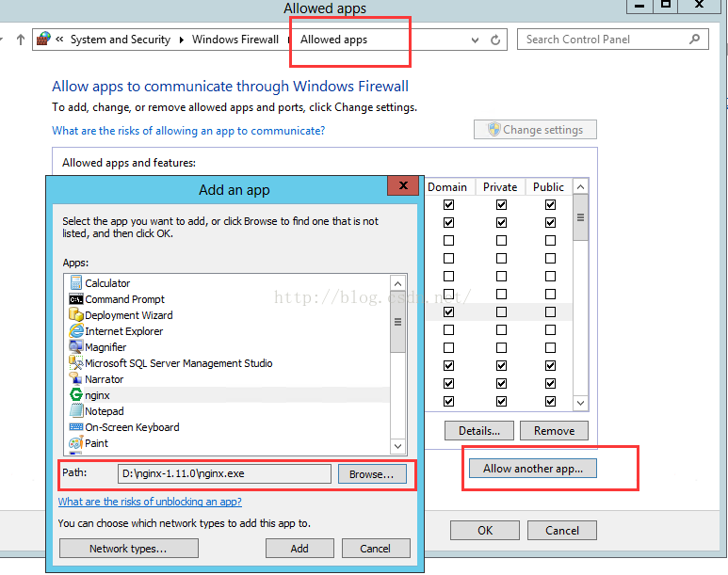
Task: Click the allowed apps list scroll down arrow
Action: pyautogui.click(x=580, y=403)
